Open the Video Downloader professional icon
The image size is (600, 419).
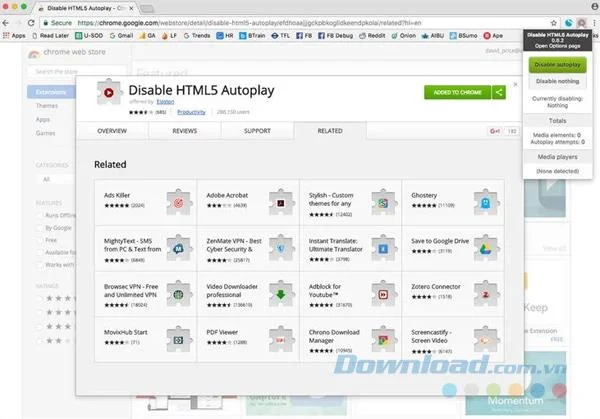coord(281,294)
